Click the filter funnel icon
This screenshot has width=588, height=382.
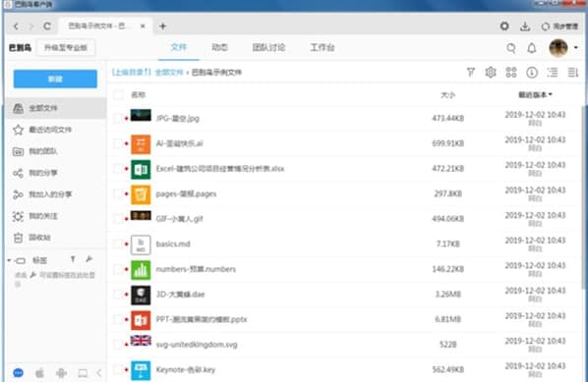(471, 72)
